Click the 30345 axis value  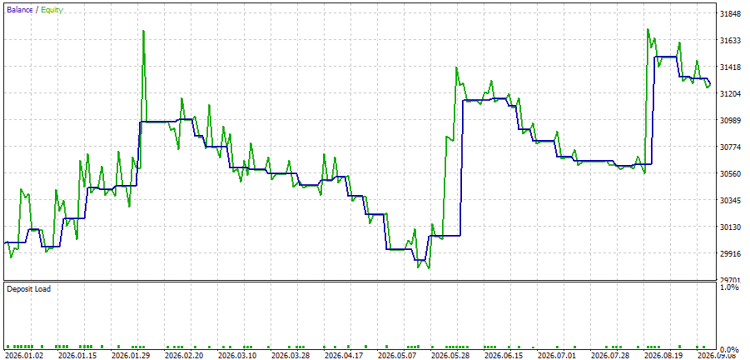click(730, 200)
